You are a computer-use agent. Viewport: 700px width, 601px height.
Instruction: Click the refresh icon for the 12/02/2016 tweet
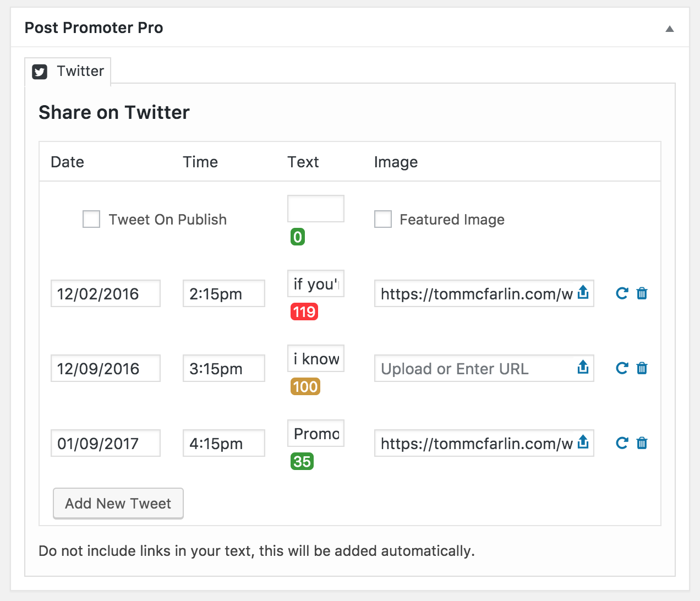(x=621, y=293)
